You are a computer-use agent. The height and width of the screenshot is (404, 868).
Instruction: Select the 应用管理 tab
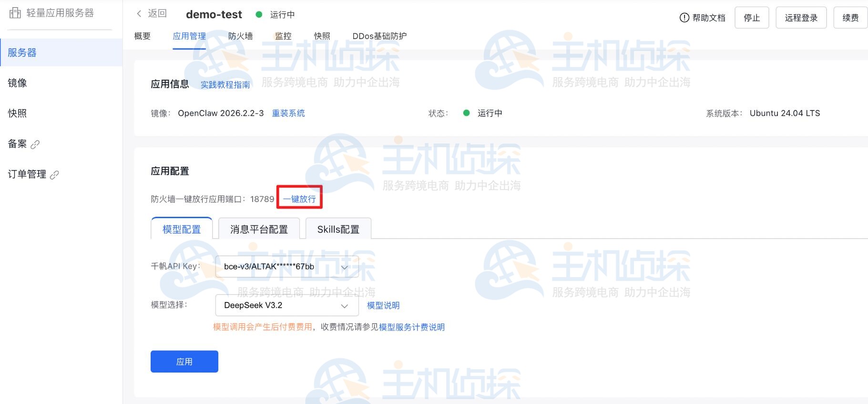(189, 36)
